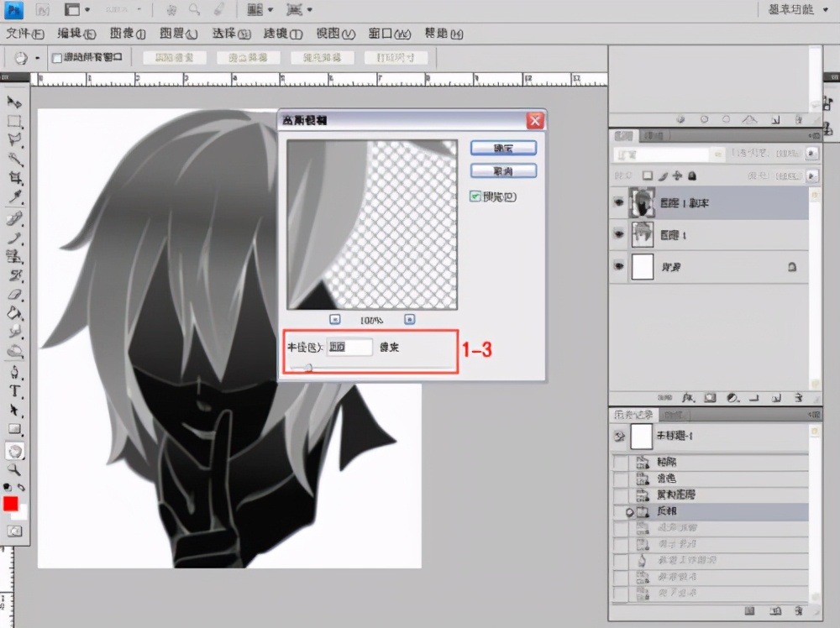Pick the Crop tool
The height and width of the screenshot is (628, 840).
pyautogui.click(x=14, y=178)
